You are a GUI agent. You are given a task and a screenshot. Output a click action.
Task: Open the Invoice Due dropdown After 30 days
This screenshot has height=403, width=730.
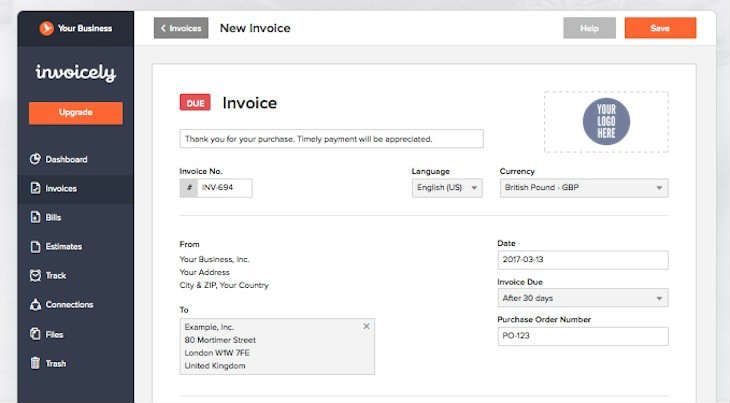click(x=582, y=298)
